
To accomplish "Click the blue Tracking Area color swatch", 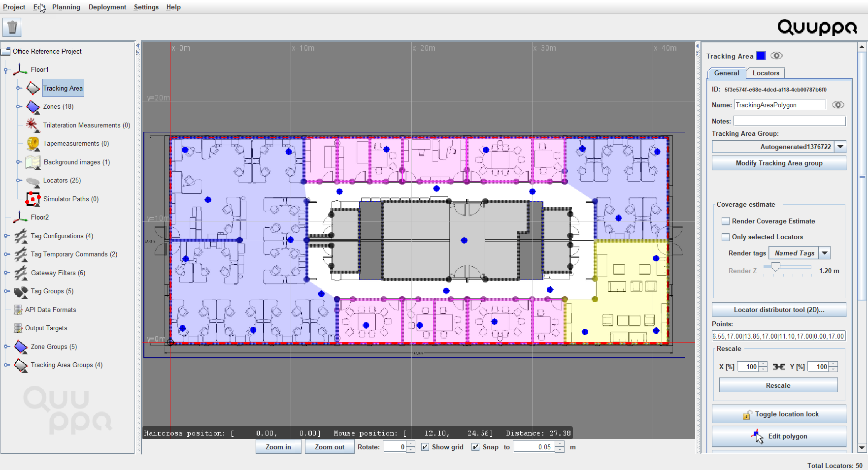I will click(x=761, y=56).
